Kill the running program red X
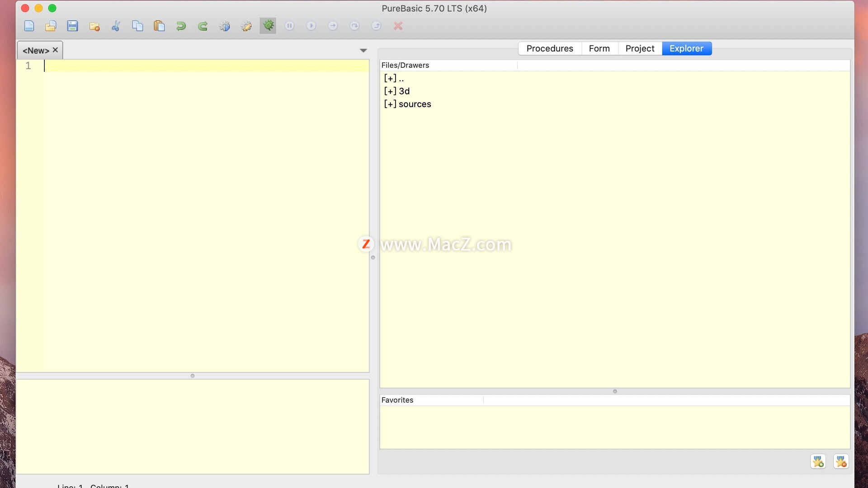 pos(398,26)
